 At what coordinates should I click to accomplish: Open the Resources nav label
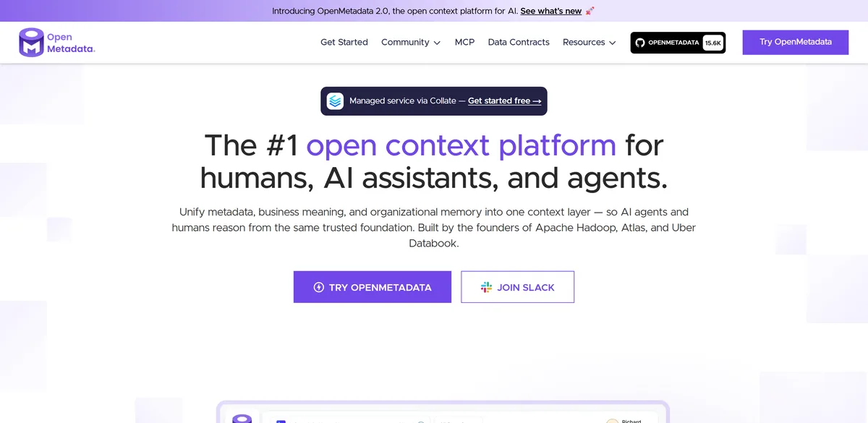tap(584, 42)
